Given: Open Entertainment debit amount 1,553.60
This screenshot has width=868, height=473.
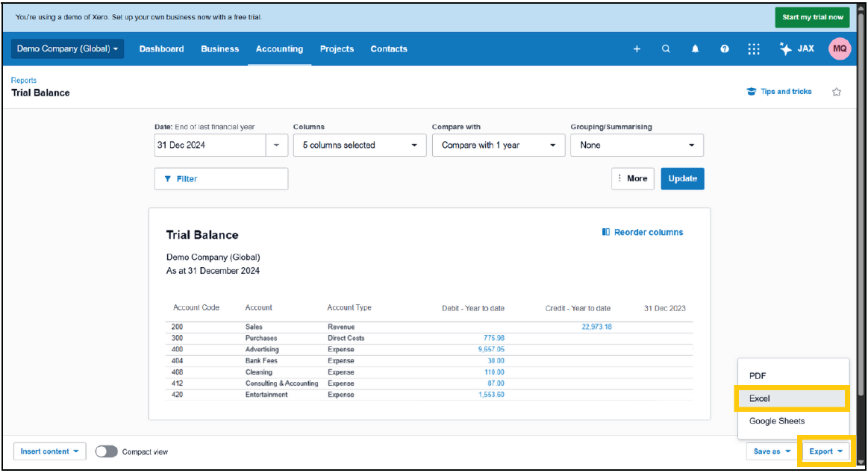Looking at the screenshot, I should click(x=491, y=395).
